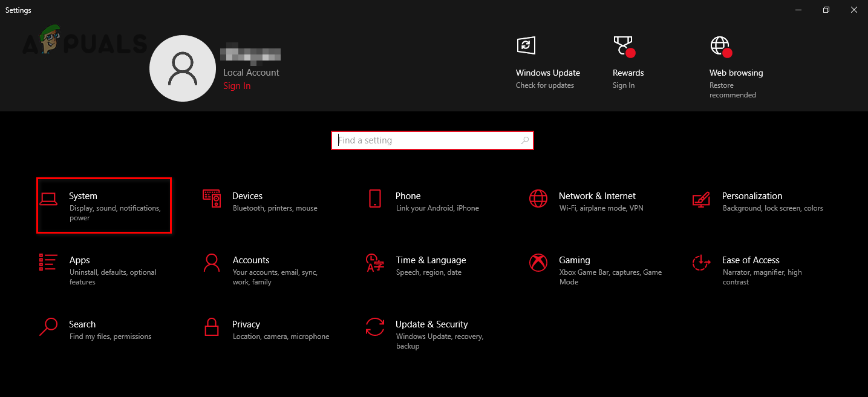Click 'Wi-Fi, airplane mode, VPN' description
The height and width of the screenshot is (397, 868).
[601, 208]
